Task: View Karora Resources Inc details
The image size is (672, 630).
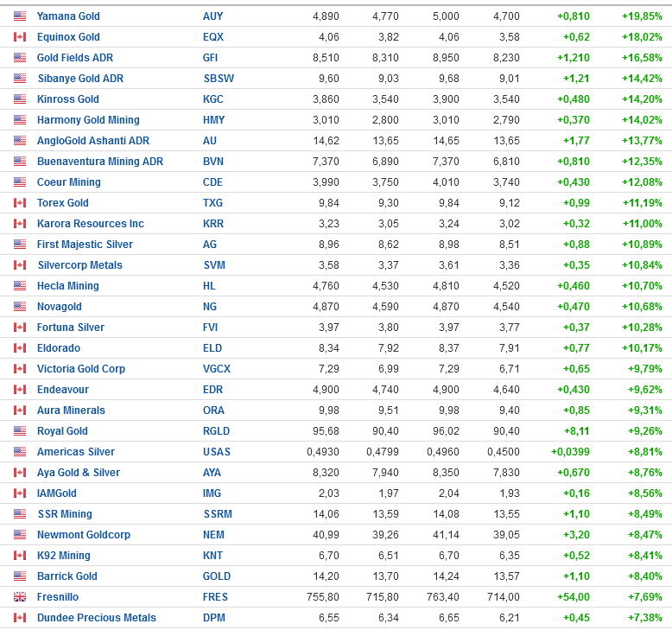Action: click(x=91, y=224)
